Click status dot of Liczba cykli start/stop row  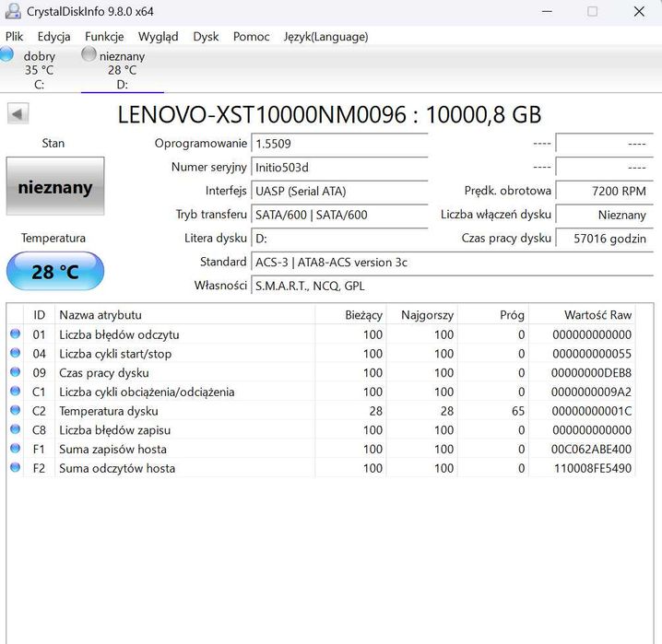[x=15, y=353]
